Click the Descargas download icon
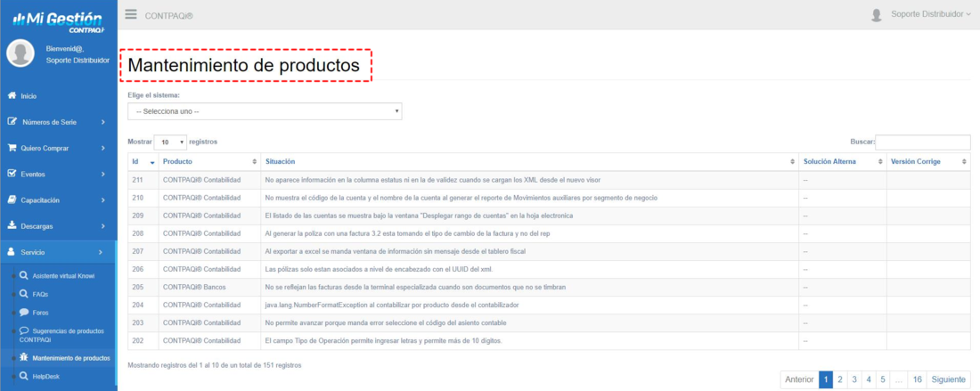This screenshot has height=391, width=980. click(x=12, y=226)
